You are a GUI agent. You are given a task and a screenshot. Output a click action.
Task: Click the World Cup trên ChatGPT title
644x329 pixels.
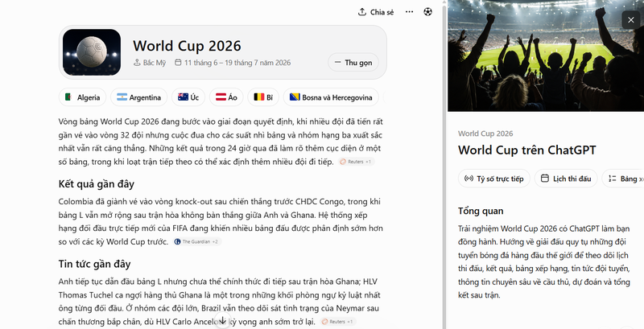(x=527, y=150)
